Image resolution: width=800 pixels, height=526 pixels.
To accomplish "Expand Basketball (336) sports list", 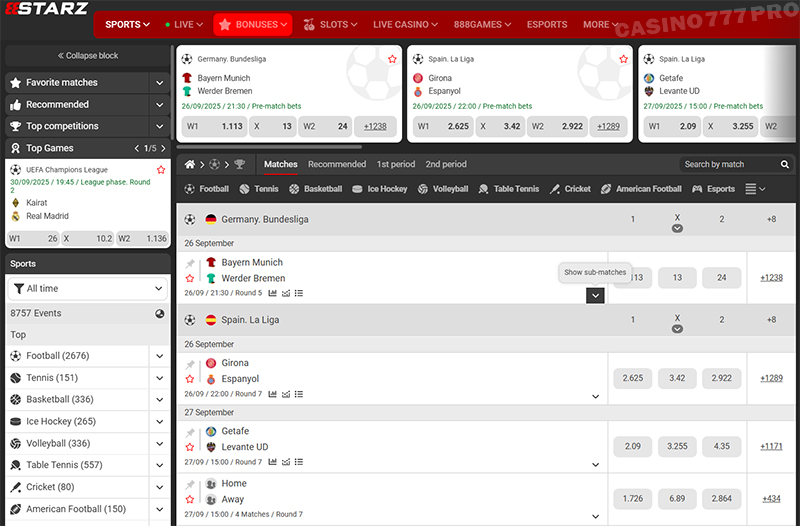I will (x=160, y=399).
